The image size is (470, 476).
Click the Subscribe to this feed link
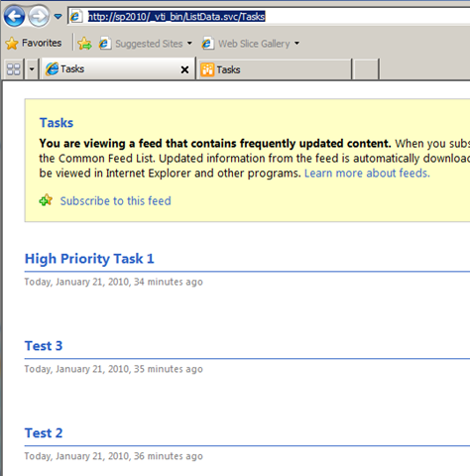click(x=115, y=201)
